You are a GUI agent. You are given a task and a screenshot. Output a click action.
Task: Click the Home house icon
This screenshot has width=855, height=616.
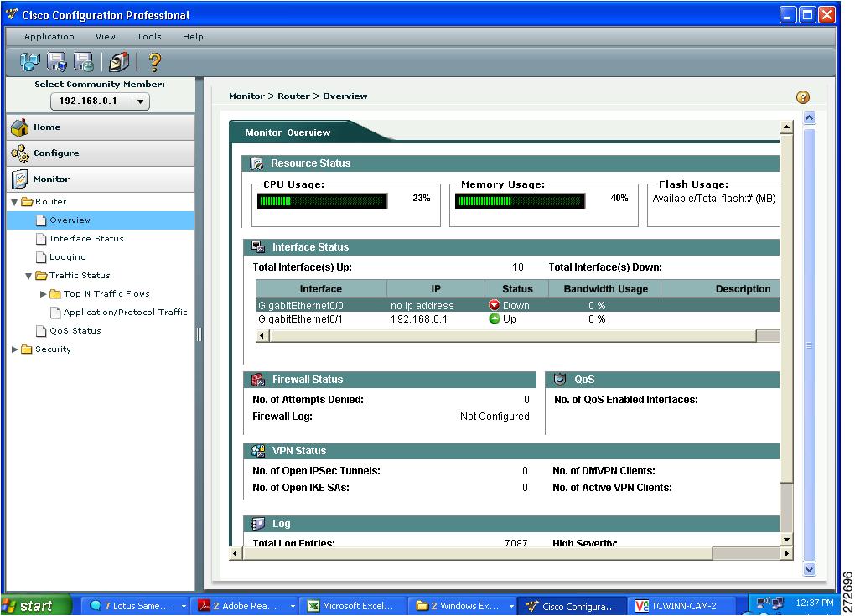click(19, 127)
